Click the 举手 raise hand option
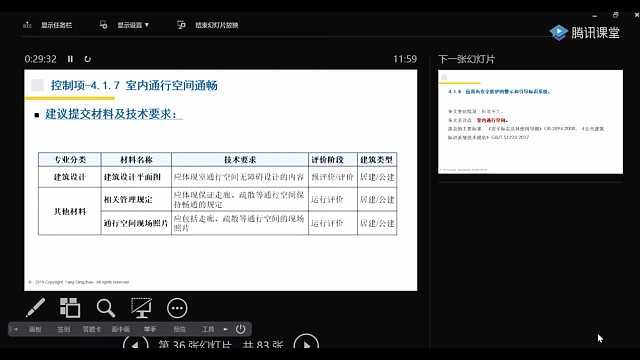The height and width of the screenshot is (360, 640). point(150,329)
